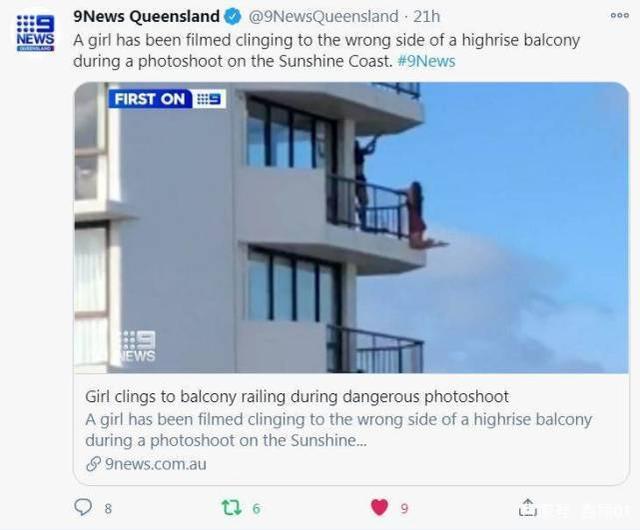Click the reply speech bubble icon
This screenshot has width=640, height=530.
83,507
